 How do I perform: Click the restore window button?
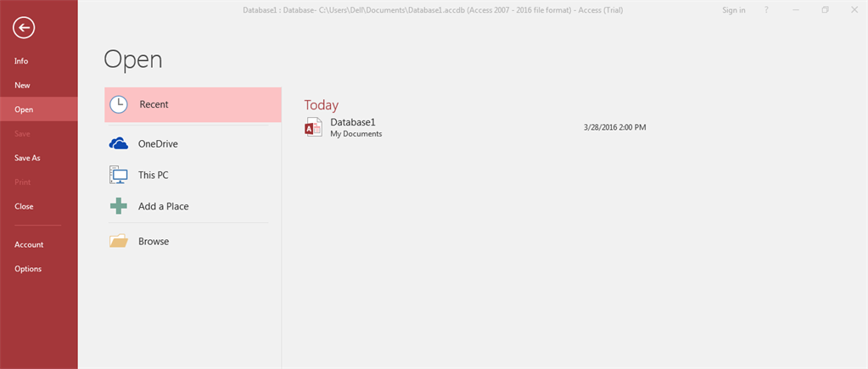826,10
